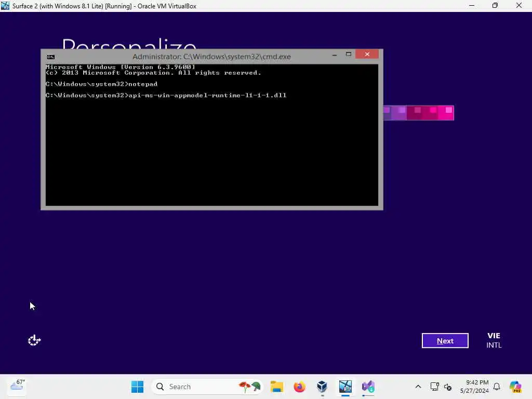Viewport: 532px width, 399px height.
Task: Minimize the VirtualBox VM window
Action: point(472,5)
